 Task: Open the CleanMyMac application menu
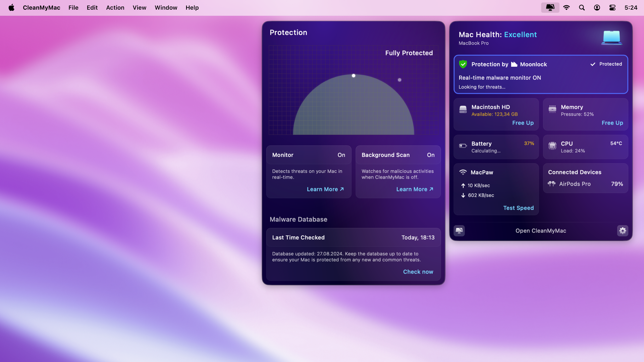coord(42,7)
